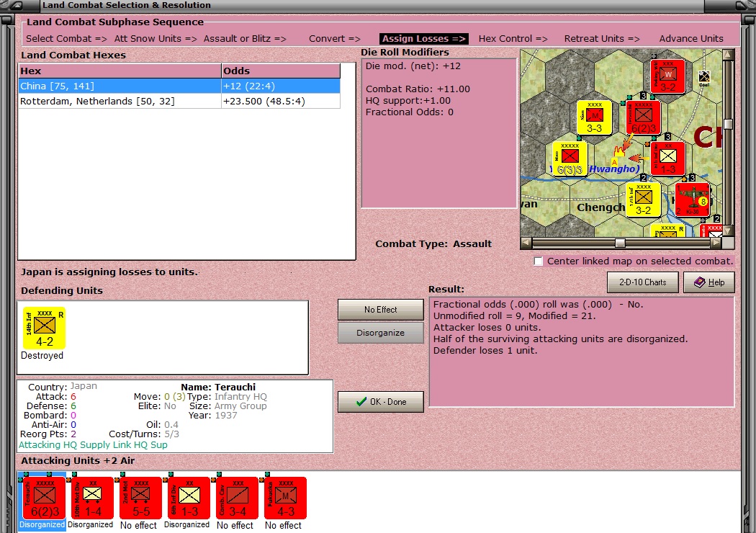This screenshot has width=756, height=533.
Task: Click the map's horizontal scrollbar right arrow
Action: 716,243
